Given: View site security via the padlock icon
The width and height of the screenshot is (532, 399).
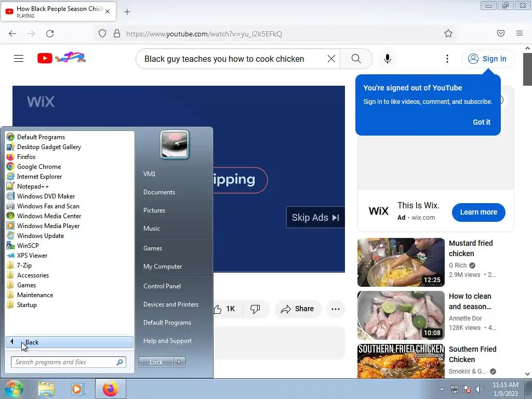Looking at the screenshot, I should [x=117, y=33].
